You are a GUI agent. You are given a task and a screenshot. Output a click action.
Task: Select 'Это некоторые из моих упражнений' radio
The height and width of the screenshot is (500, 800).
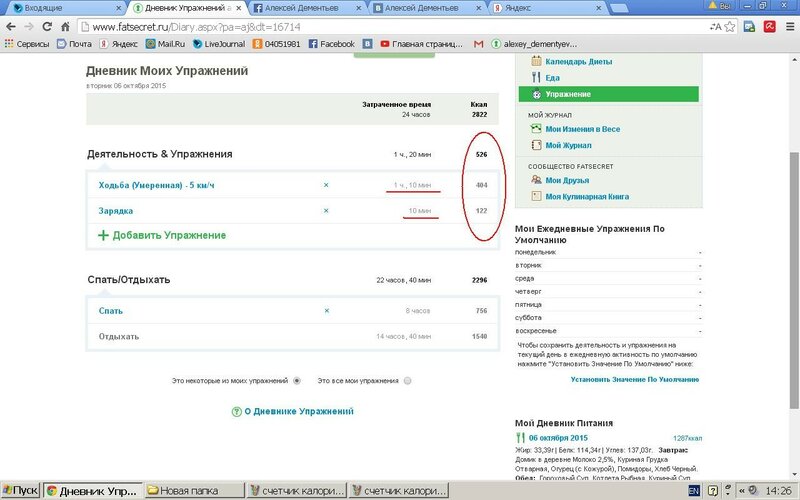pos(297,381)
